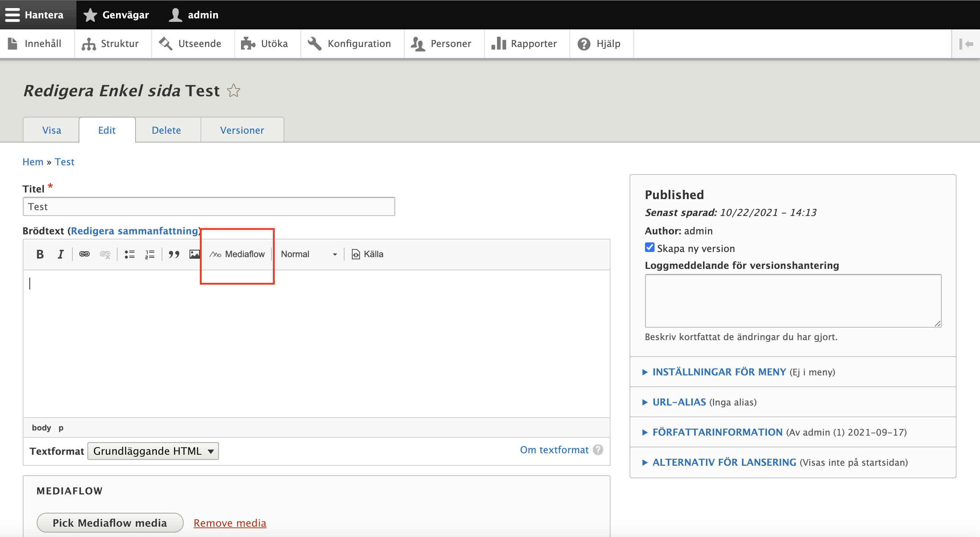980x537 pixels.
Task: Expand Inställningar för meny section
Action: tap(718, 372)
